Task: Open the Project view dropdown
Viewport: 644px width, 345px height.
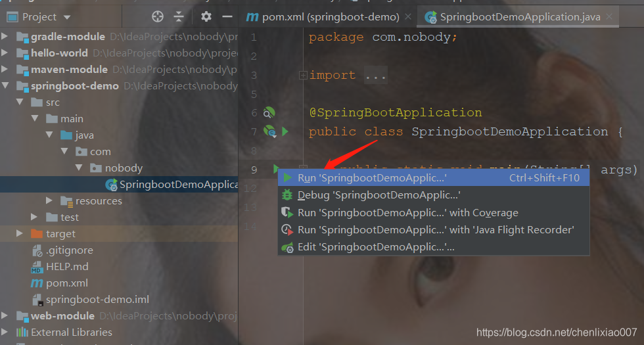Action: pyautogui.click(x=67, y=17)
